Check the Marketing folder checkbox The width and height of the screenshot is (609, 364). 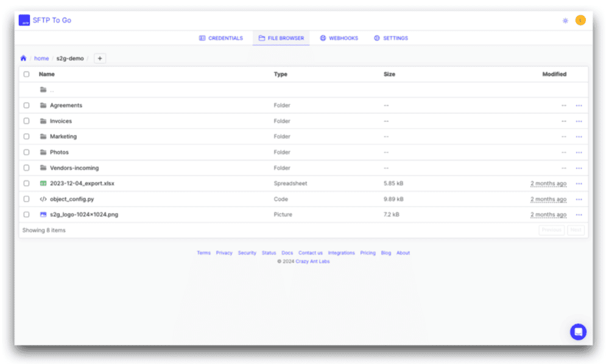pos(26,136)
